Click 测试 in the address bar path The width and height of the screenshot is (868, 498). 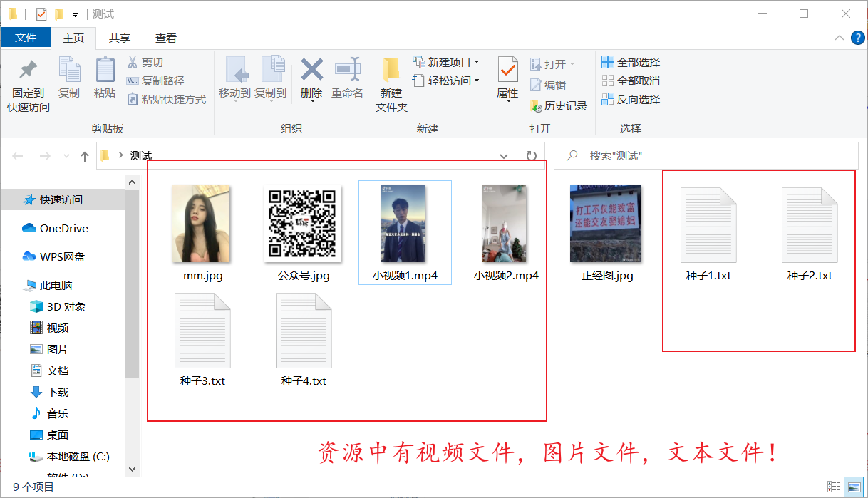point(141,156)
